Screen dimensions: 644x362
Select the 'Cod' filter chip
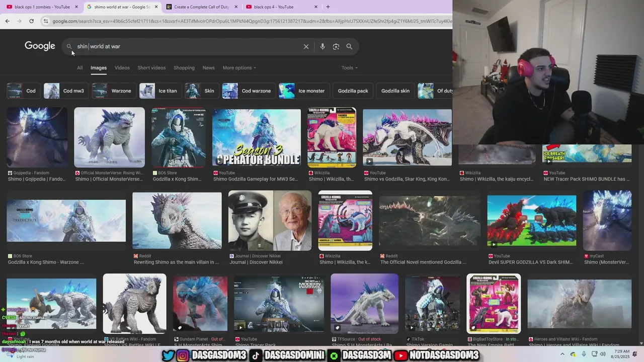pos(23,91)
